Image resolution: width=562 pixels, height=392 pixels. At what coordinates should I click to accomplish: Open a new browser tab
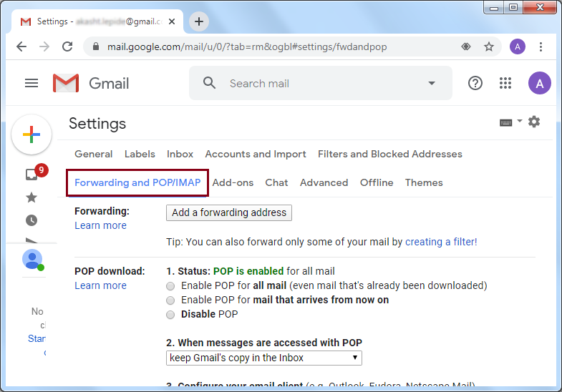click(199, 21)
